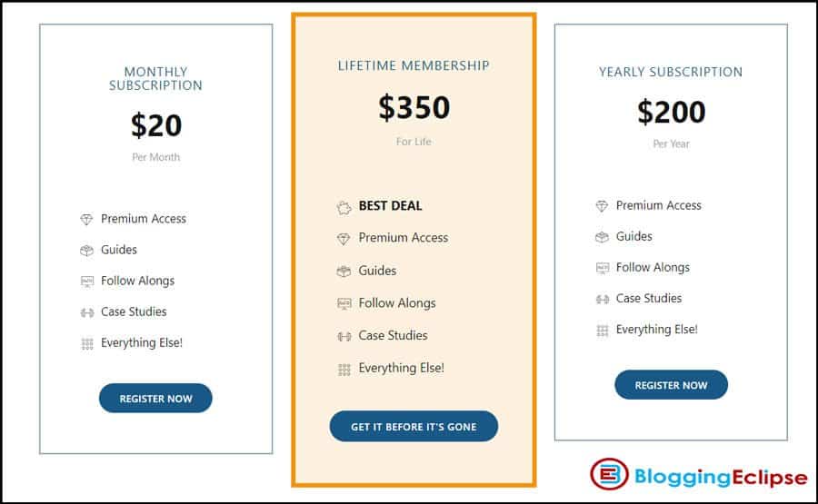The width and height of the screenshot is (818, 504).
Task: Click the $350 price text
Action: point(414,107)
